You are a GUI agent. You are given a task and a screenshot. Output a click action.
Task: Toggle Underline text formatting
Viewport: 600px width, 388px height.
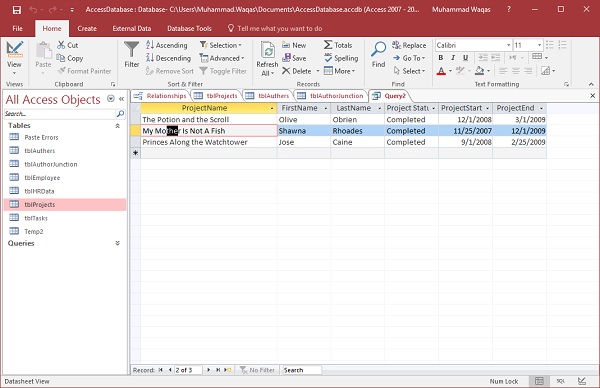tap(465, 58)
